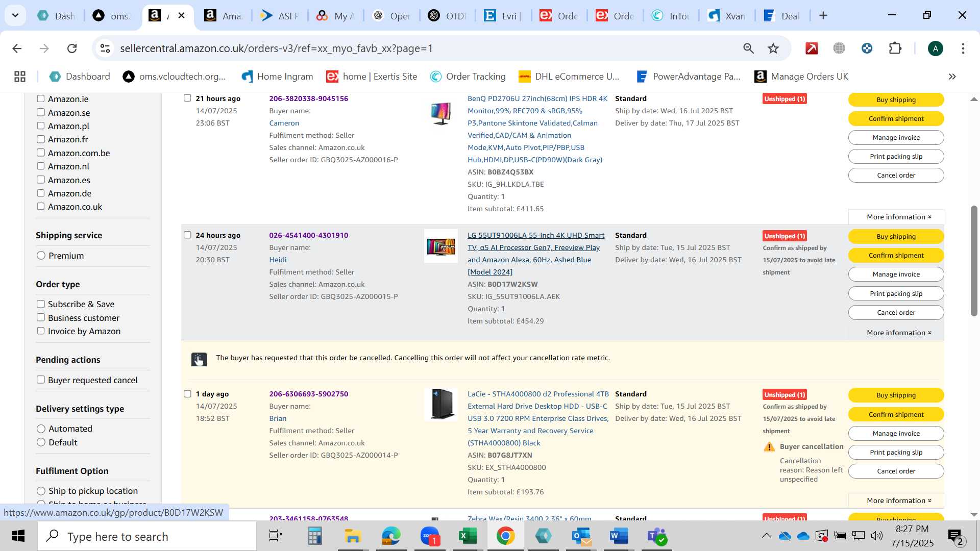Tick the Business customer checkbox

click(x=41, y=318)
